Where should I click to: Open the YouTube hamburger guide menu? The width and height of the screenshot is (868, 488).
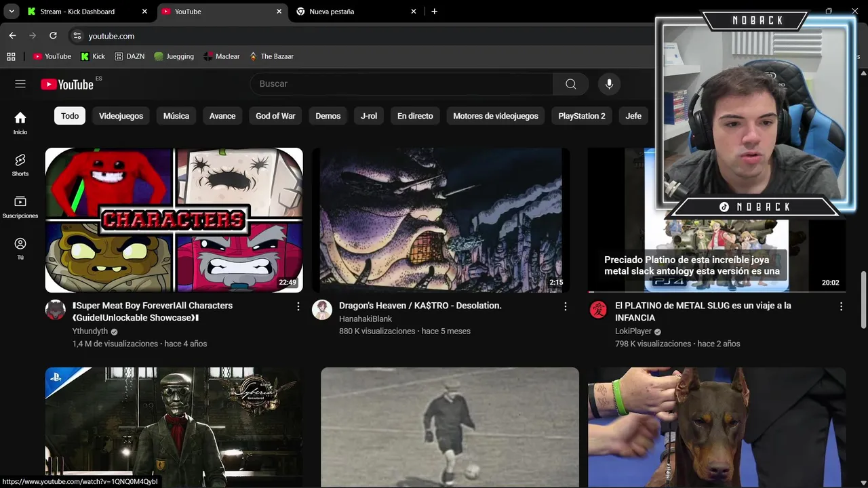(20, 84)
